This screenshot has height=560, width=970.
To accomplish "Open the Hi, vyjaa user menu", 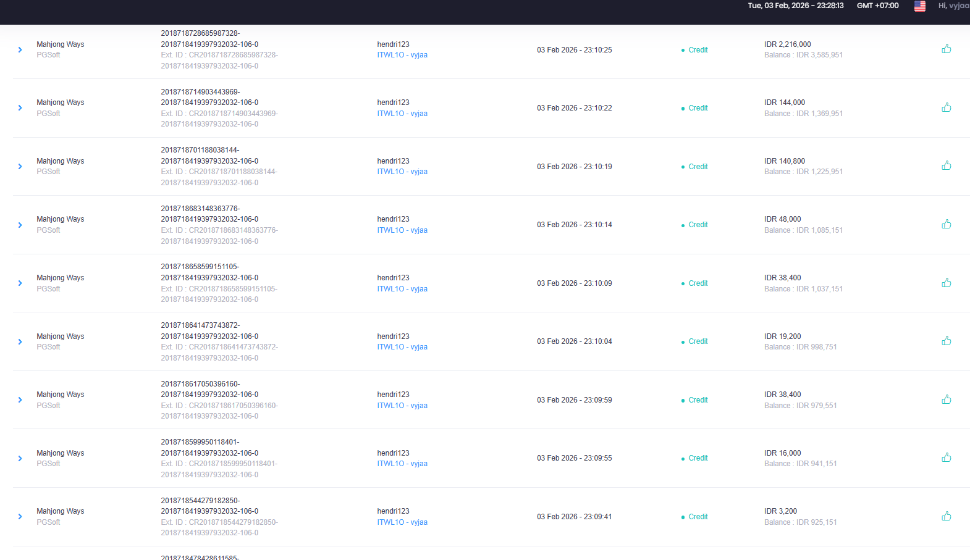I will click(953, 6).
